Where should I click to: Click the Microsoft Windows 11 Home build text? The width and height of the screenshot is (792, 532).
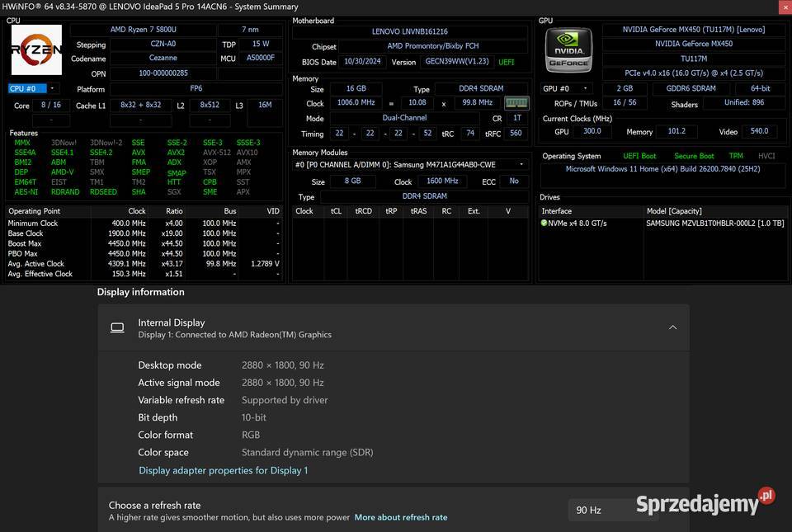coord(662,169)
